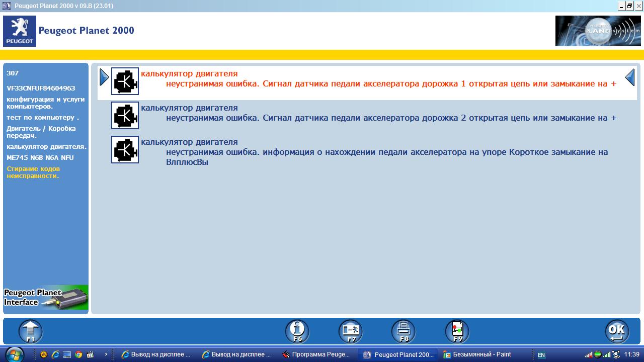Image resolution: width=644 pixels, height=362 pixels.
Task: Click the Peugeot Planet Interface image
Action: [46, 298]
